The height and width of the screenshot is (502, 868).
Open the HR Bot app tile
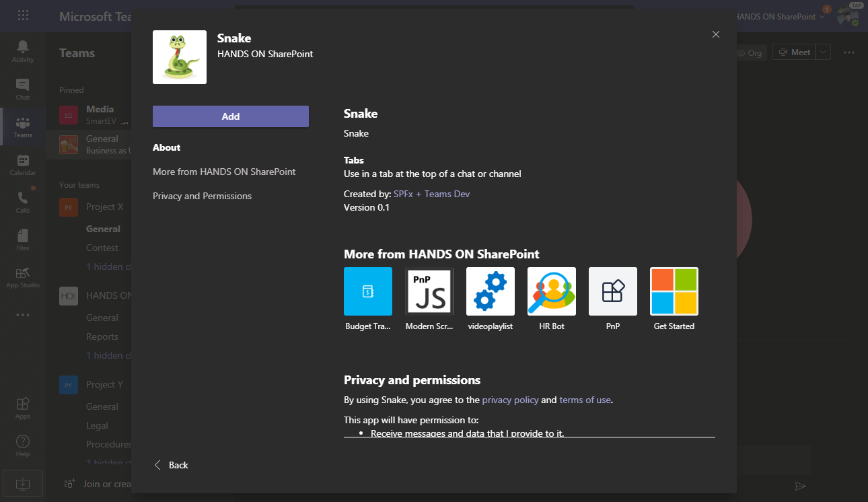click(552, 291)
